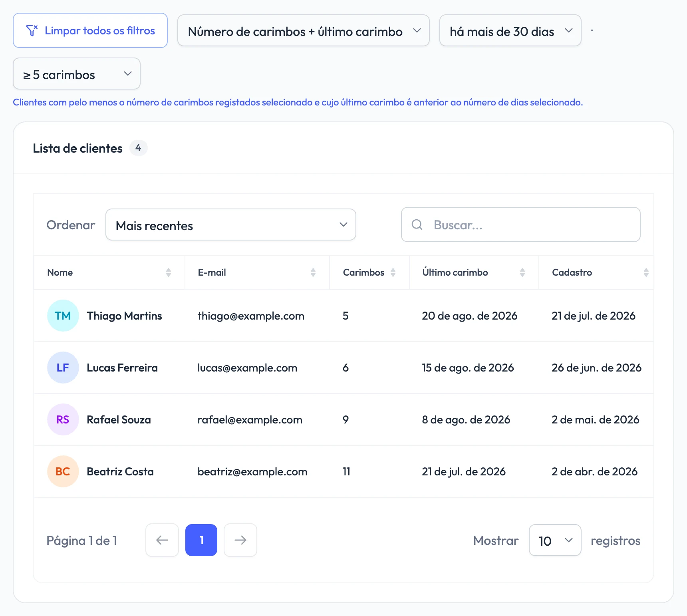Click the Lista de clientes heading
This screenshot has width=687, height=616.
[78, 148]
